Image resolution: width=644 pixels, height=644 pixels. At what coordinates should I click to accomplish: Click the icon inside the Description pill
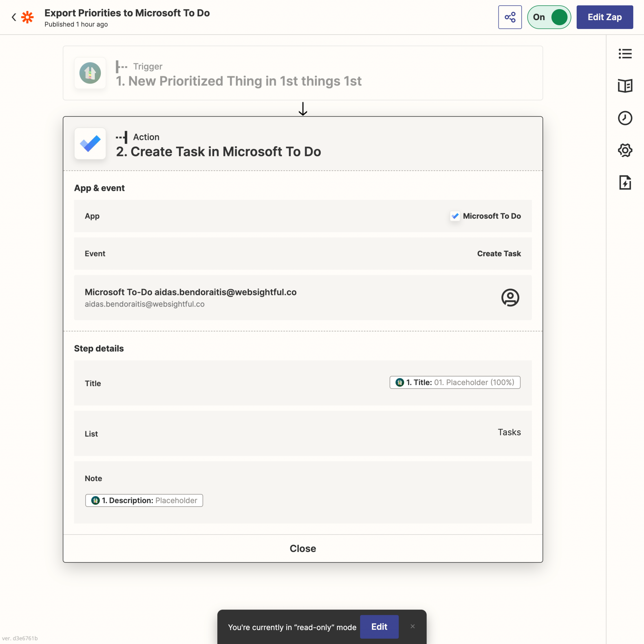pos(95,500)
